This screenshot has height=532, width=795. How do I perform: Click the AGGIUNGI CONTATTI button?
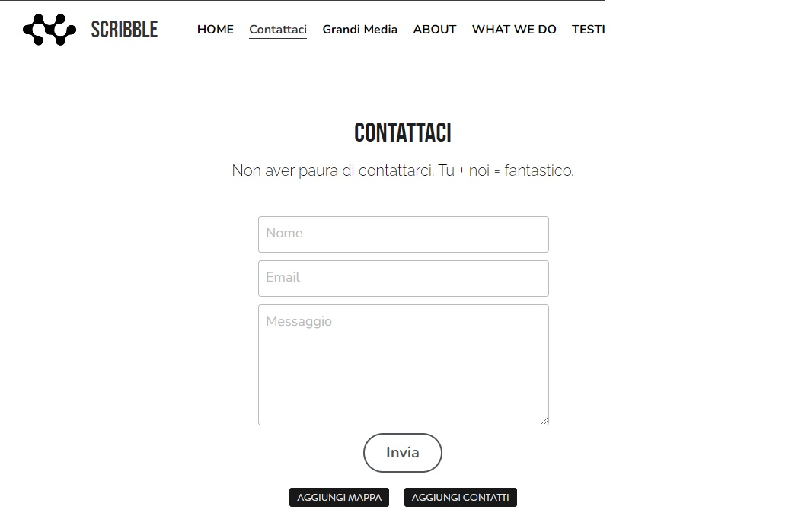pos(460,497)
